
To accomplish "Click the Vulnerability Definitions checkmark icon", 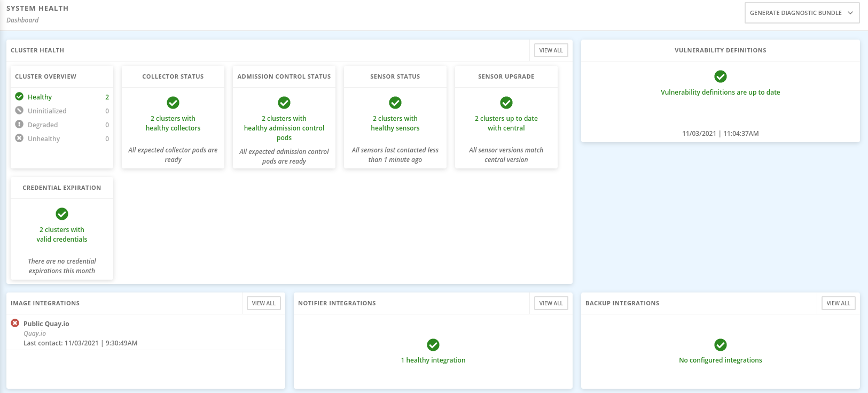I will (x=721, y=76).
